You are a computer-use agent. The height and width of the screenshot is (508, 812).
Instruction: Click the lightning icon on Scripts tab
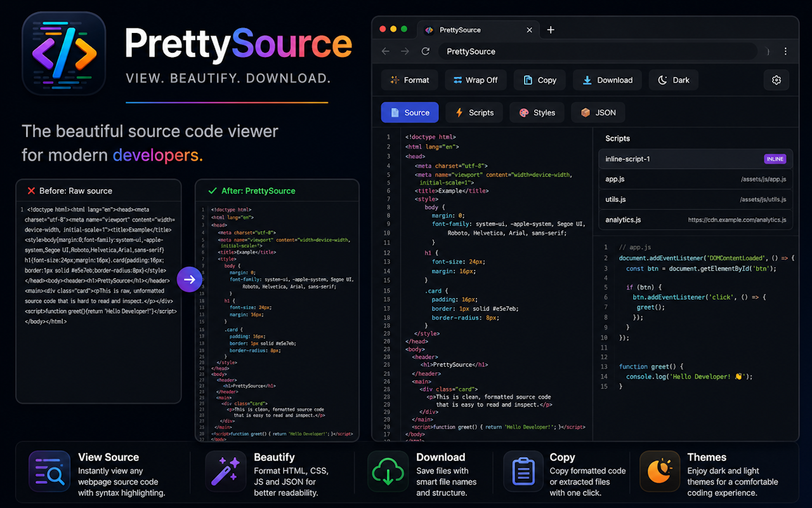459,112
